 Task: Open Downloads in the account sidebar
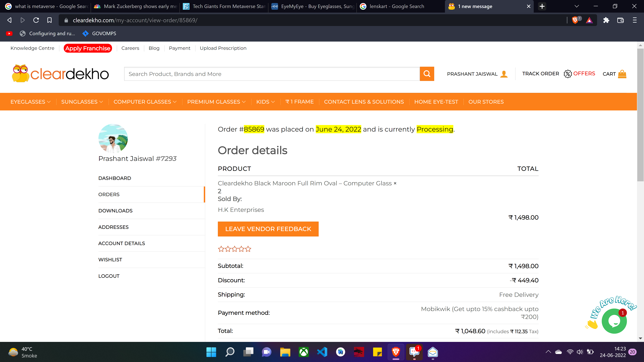[115, 211]
